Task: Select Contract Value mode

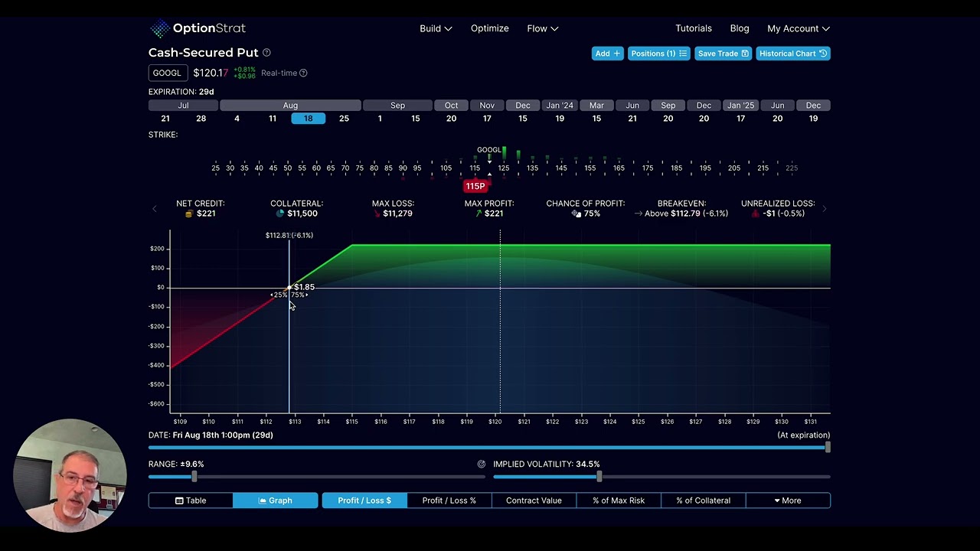Action: pos(534,500)
